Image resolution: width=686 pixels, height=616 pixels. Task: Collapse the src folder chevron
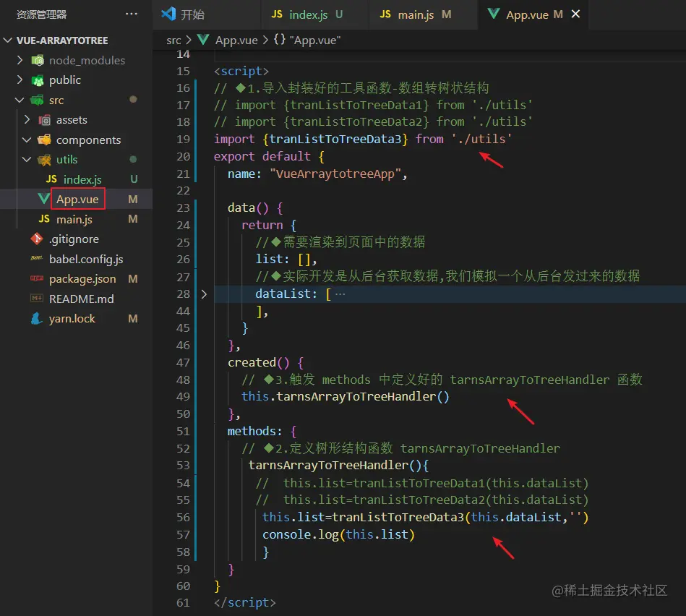[20, 100]
